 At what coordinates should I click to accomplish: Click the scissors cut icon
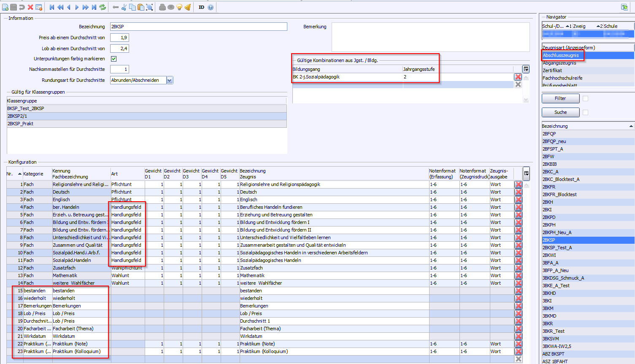click(124, 7)
